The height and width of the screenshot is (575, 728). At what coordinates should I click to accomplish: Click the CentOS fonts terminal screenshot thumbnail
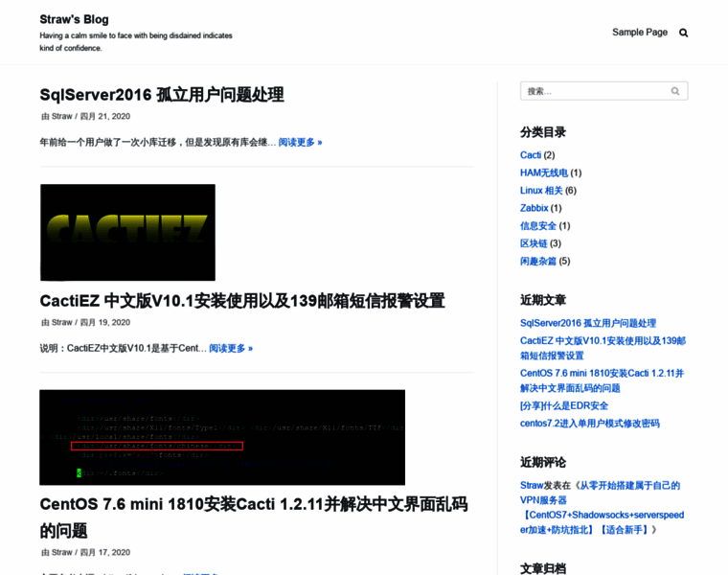click(222, 437)
